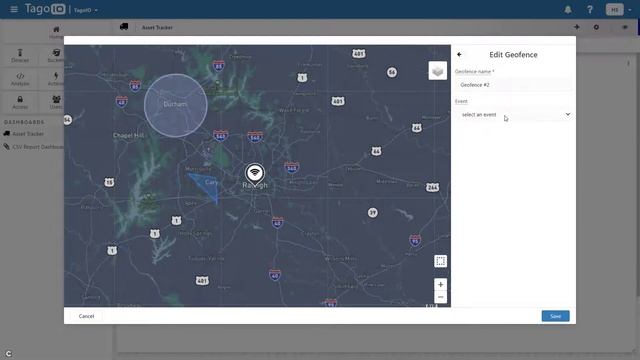Open the map layers button
Viewport: 640px width, 360px height.
[x=438, y=71]
